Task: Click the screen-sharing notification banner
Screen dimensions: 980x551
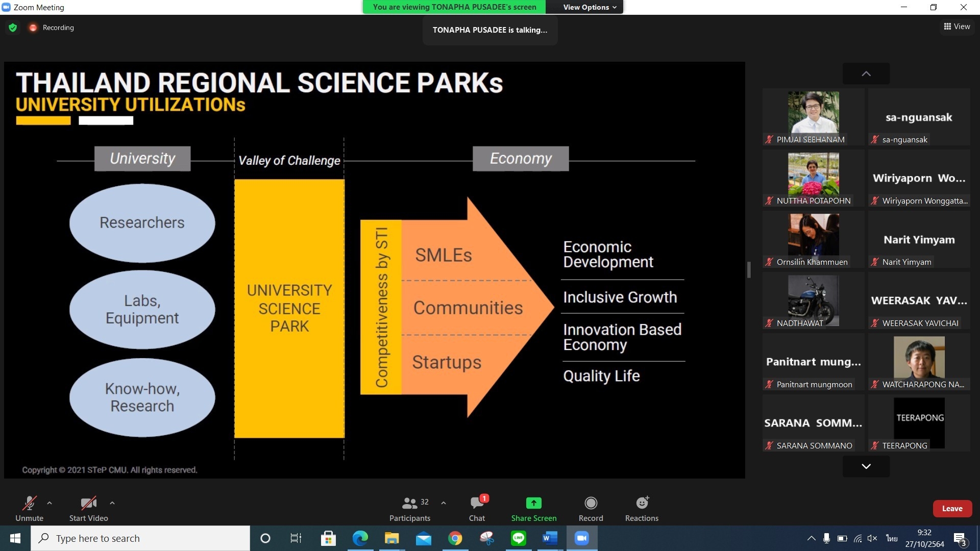Action: [454, 7]
